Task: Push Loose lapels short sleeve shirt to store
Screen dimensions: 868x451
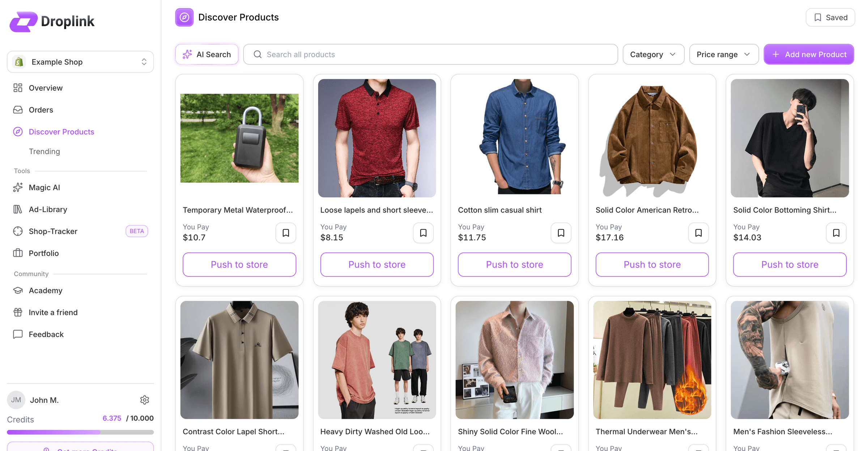Action: pos(377,265)
